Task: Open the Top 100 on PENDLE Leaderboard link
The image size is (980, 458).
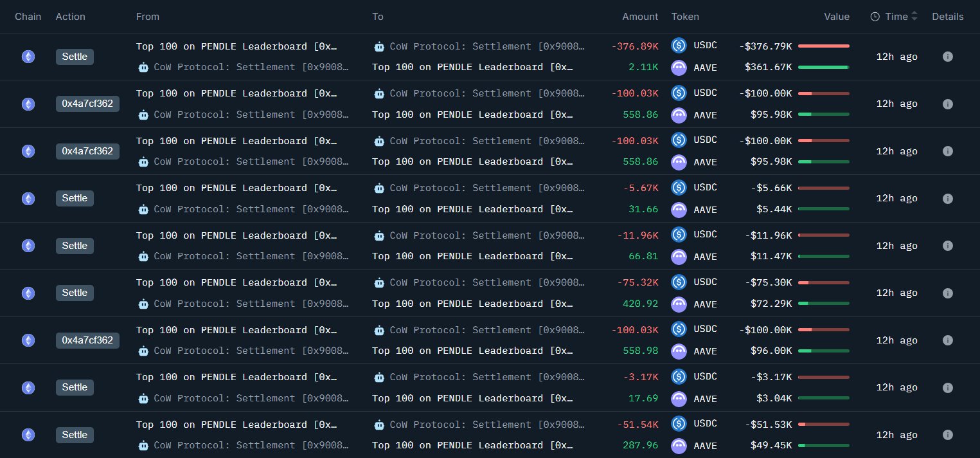Action: (236, 46)
